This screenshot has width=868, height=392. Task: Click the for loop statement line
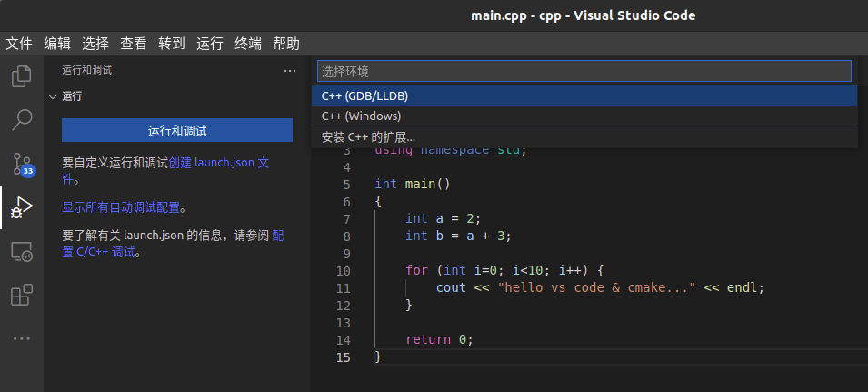(x=504, y=271)
